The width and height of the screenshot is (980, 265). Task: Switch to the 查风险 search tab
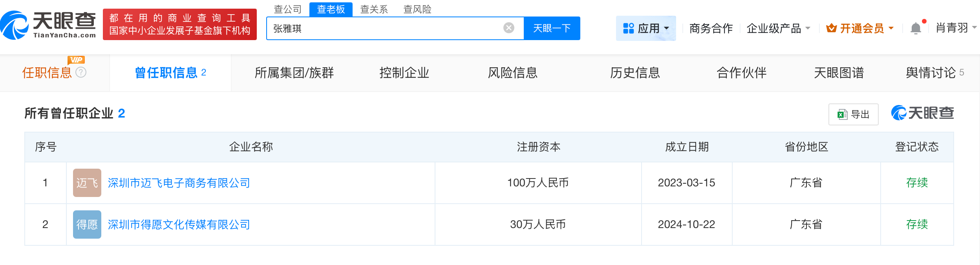click(x=417, y=9)
